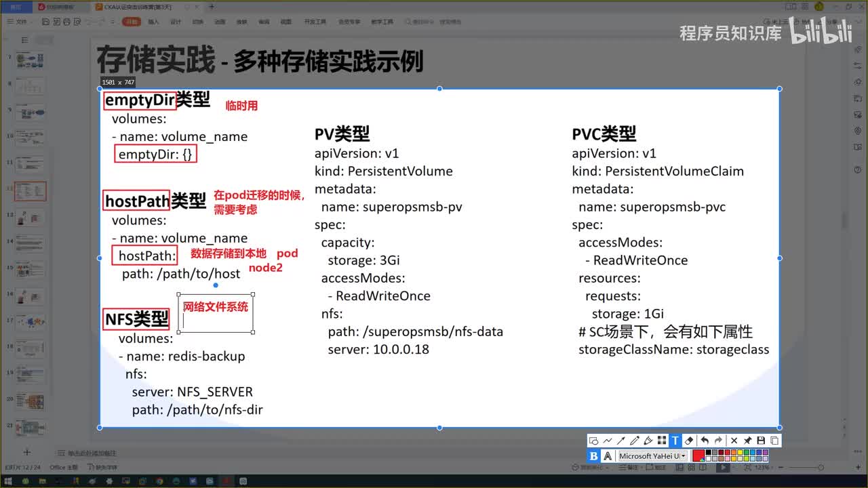
Task: Select the arrow annotation tool
Action: tap(620, 441)
